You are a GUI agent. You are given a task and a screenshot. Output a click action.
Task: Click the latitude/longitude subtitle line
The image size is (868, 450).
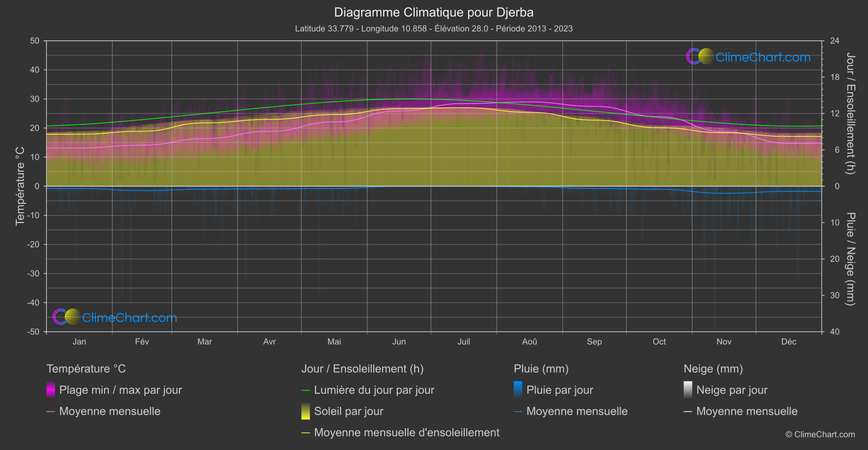pyautogui.click(x=434, y=28)
